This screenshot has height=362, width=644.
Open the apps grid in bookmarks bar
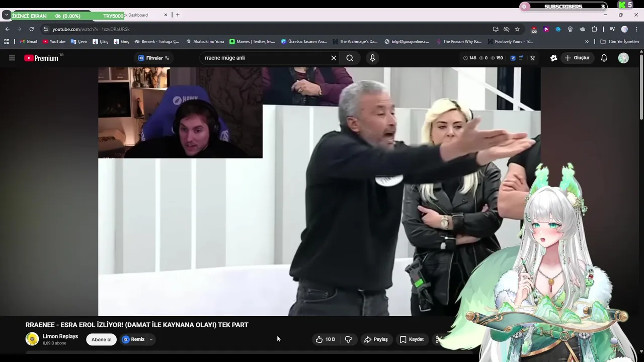(x=7, y=42)
